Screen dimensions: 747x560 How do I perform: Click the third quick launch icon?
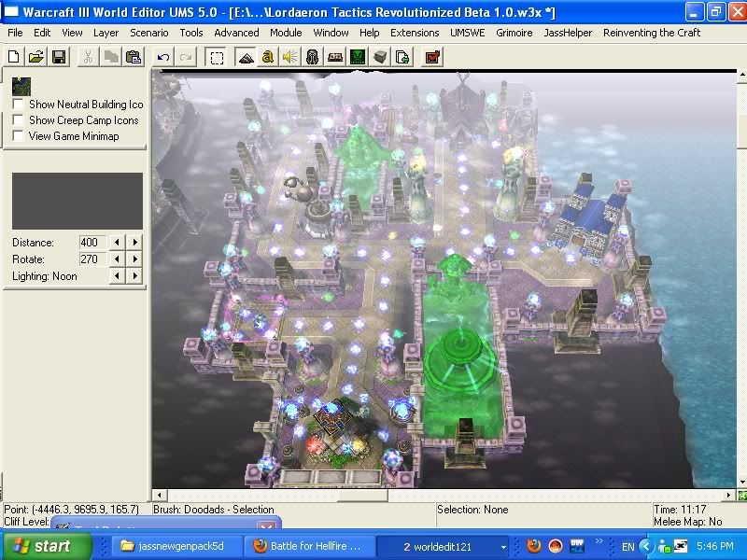coord(577,546)
